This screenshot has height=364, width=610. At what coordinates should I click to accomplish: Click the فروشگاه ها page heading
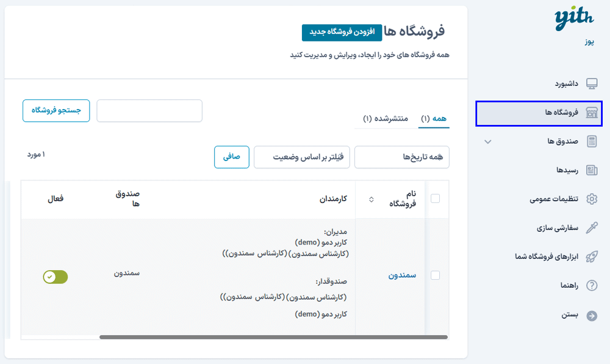click(414, 32)
